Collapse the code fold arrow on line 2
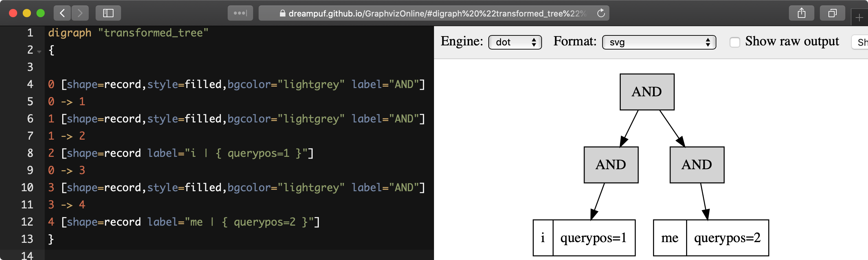This screenshot has height=260, width=868. (x=40, y=52)
